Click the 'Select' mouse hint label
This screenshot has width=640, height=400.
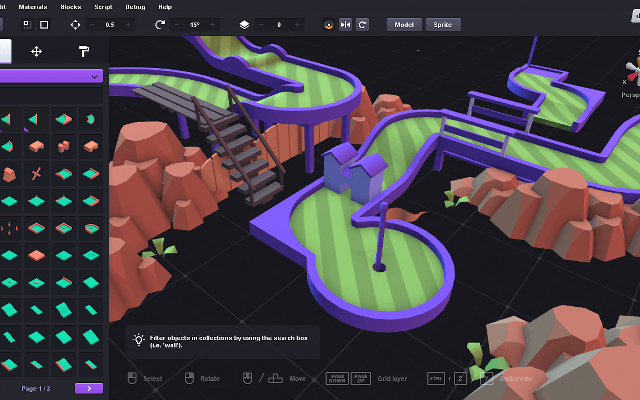point(153,378)
